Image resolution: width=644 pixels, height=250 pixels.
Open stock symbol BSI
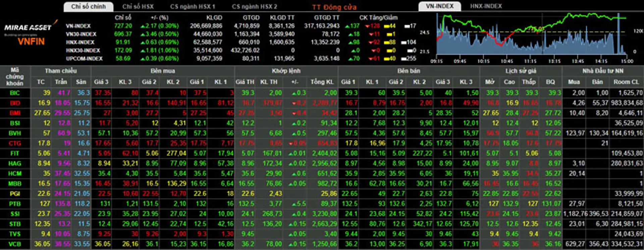coord(15,123)
